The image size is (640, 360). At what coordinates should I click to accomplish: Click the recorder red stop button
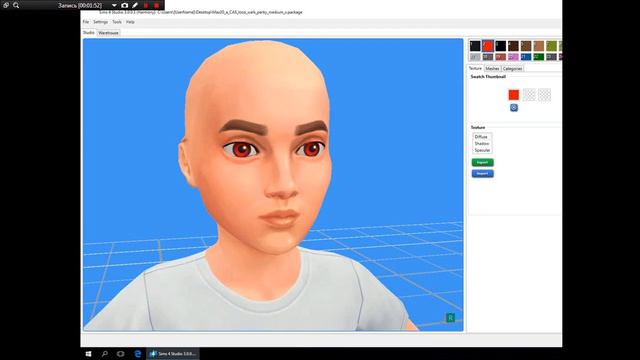156,5
